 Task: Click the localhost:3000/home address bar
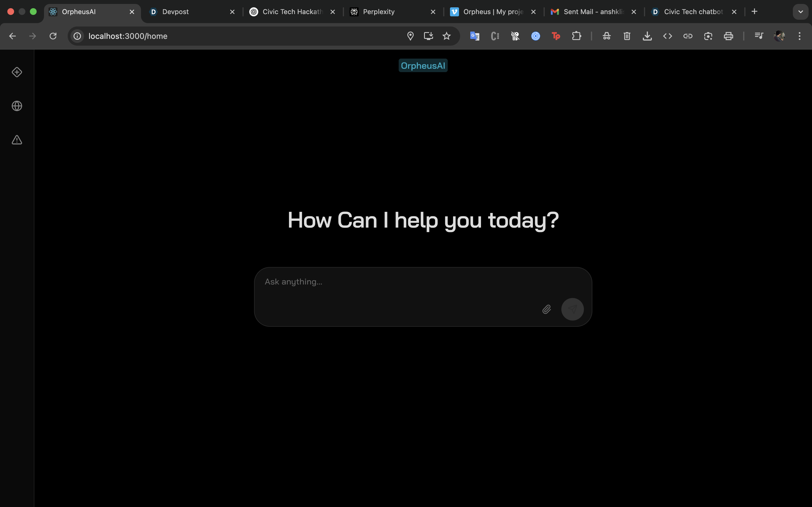coord(235,36)
